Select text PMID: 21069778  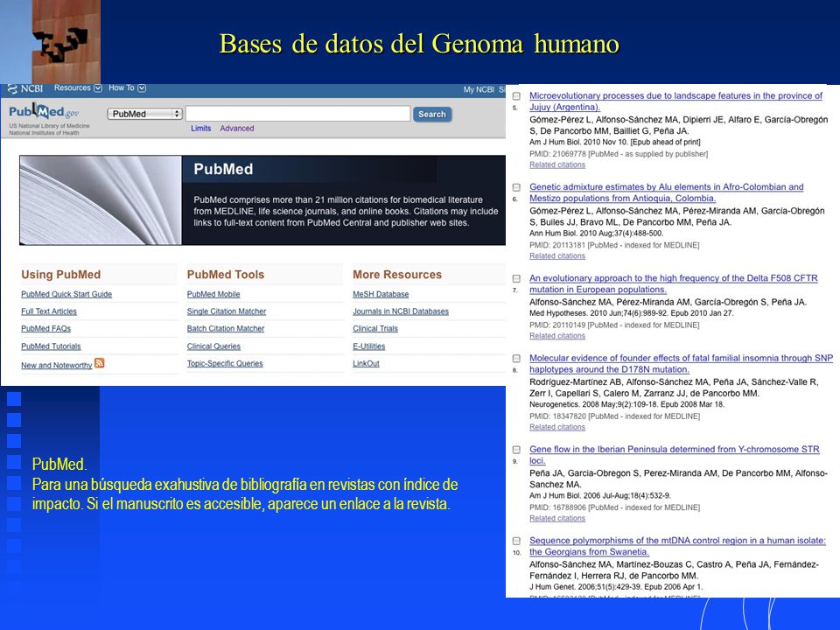coord(557,154)
